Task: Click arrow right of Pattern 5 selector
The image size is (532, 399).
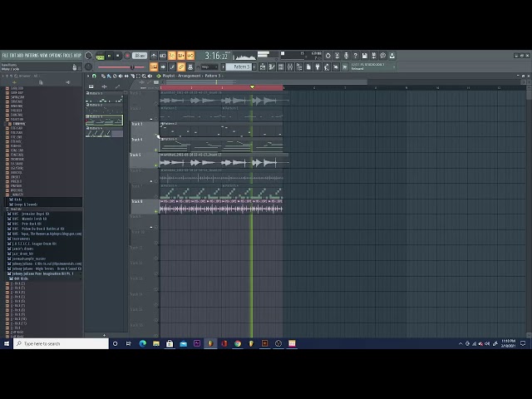Action: [x=254, y=66]
